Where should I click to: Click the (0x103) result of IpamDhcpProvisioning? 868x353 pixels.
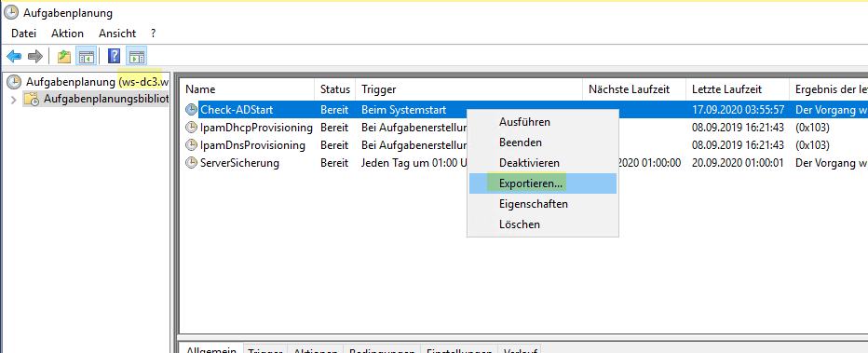812,128
